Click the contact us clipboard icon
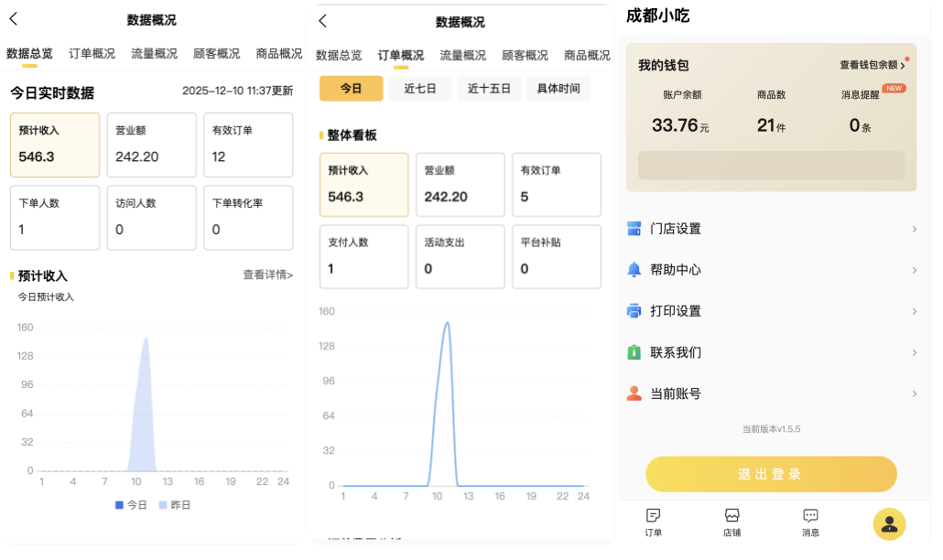This screenshot has width=943, height=560. [x=634, y=352]
